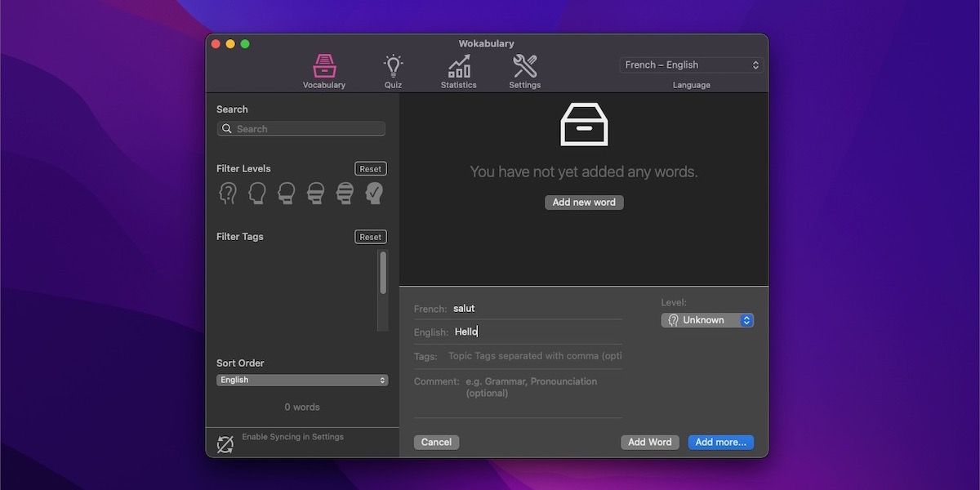Filter by quarter-filled head level icon
This screenshot has width=980, height=490.
click(x=287, y=194)
